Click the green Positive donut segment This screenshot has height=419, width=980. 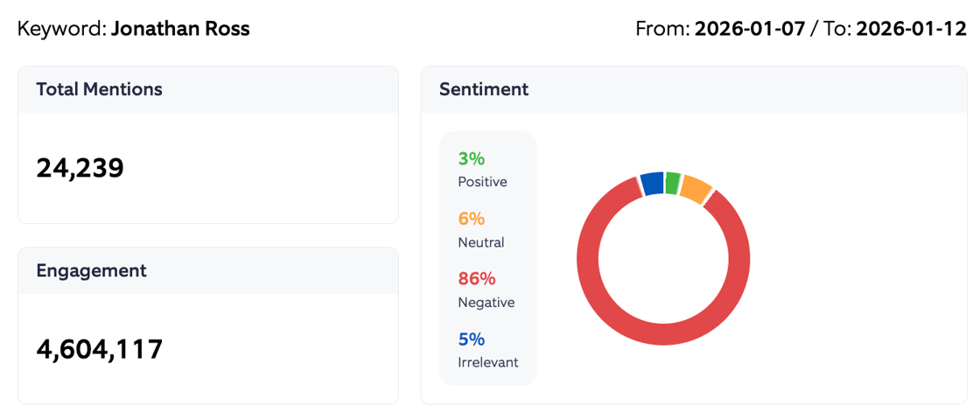[672, 183]
